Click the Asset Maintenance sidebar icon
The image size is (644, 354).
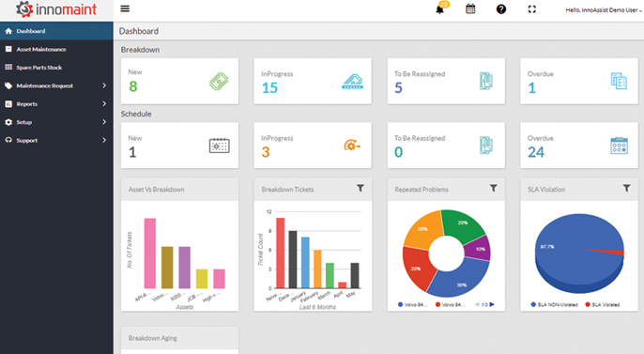tap(8, 49)
